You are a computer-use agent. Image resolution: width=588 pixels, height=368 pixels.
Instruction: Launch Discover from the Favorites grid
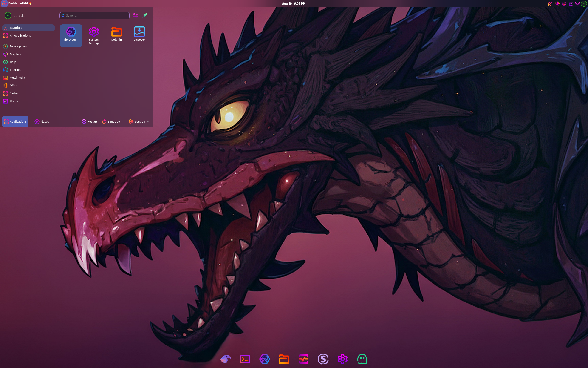pos(139,35)
